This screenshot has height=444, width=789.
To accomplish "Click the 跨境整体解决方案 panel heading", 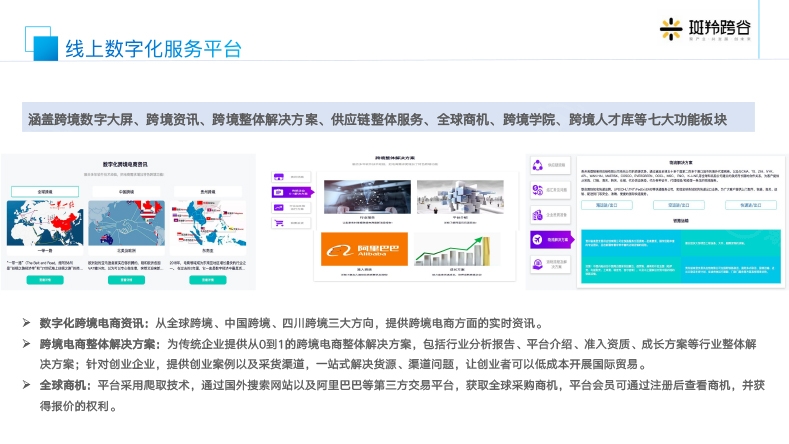I will [395, 158].
